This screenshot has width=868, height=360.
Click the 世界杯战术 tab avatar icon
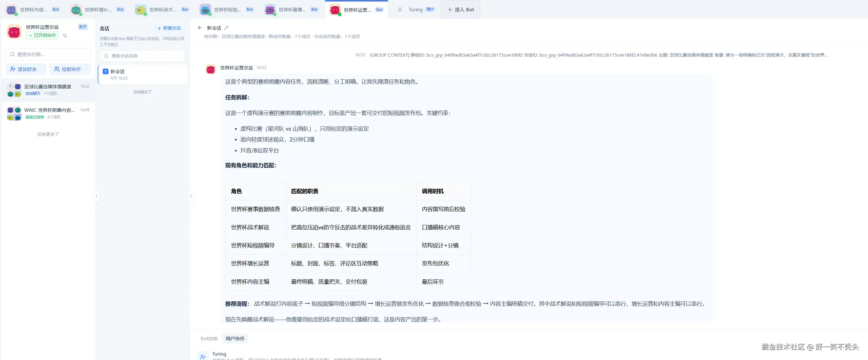point(140,10)
